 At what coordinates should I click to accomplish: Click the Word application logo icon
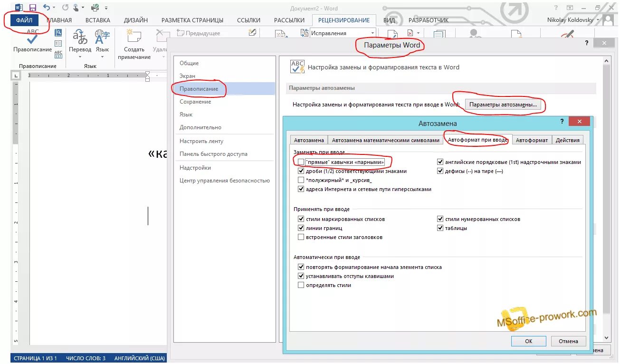tap(19, 8)
